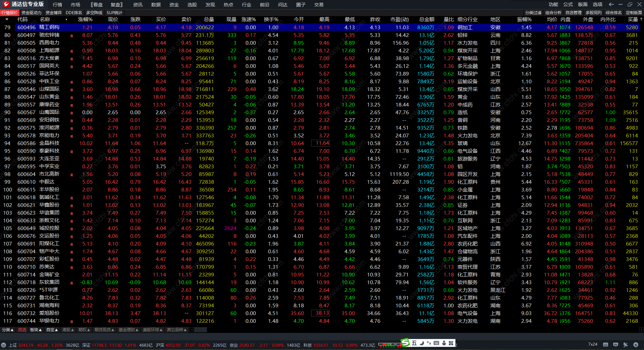The height and width of the screenshot is (350, 644).
Task: Click the back arrow in title bar
Action: pos(611,4)
